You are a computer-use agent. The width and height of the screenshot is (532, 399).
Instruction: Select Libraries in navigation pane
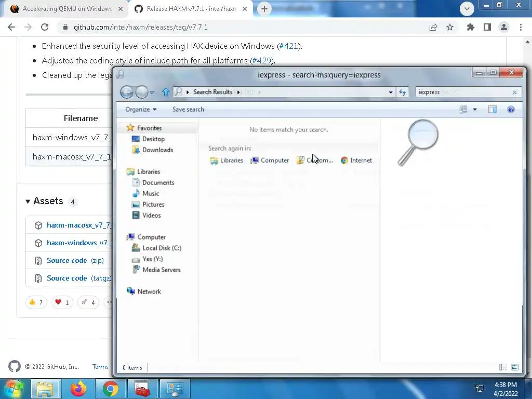click(x=143, y=171)
